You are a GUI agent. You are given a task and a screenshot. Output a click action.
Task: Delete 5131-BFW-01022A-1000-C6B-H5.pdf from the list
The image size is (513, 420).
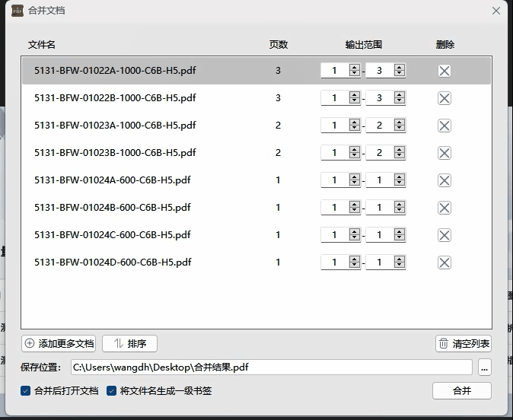point(444,71)
